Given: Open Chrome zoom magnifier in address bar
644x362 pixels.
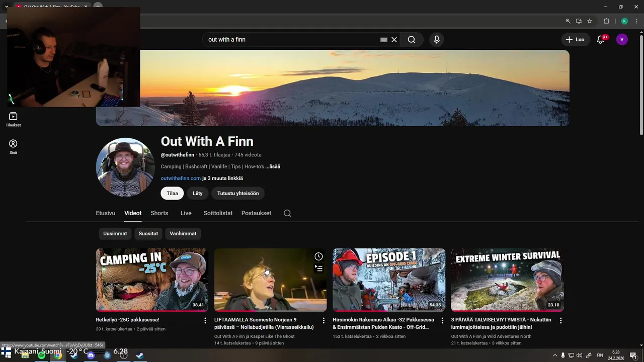Looking at the screenshot, I should click(568, 21).
